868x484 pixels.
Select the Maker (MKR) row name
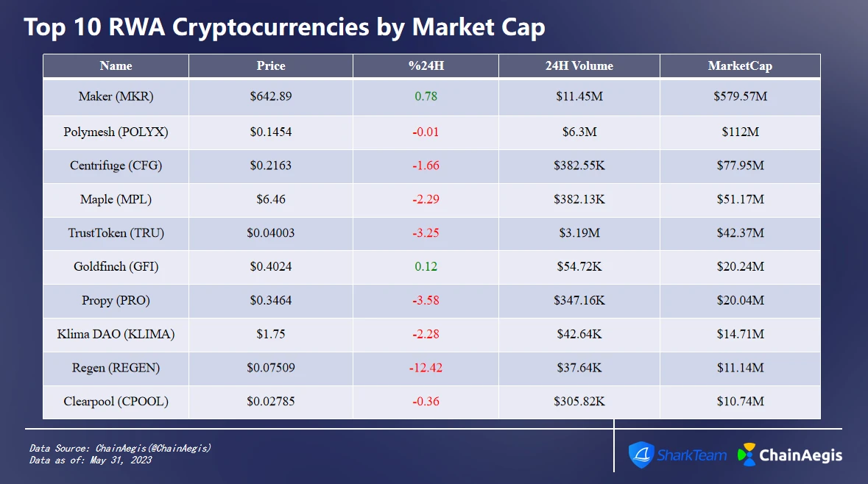pos(116,96)
